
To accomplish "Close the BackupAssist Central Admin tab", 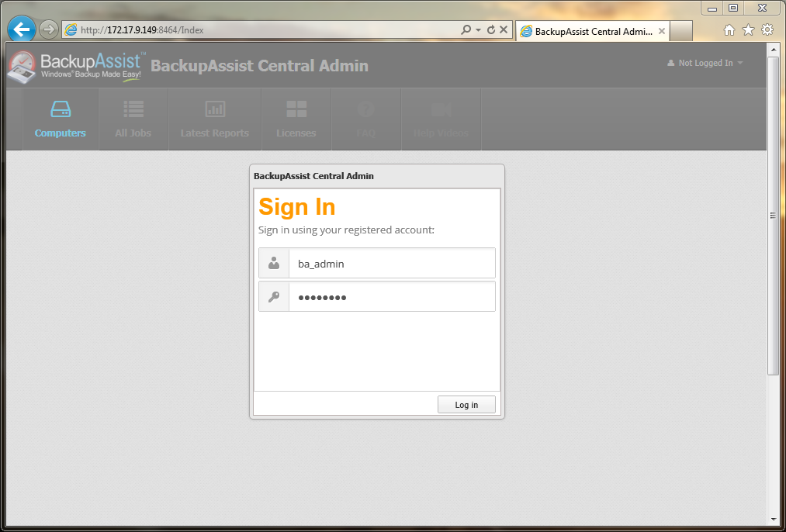I will point(662,32).
